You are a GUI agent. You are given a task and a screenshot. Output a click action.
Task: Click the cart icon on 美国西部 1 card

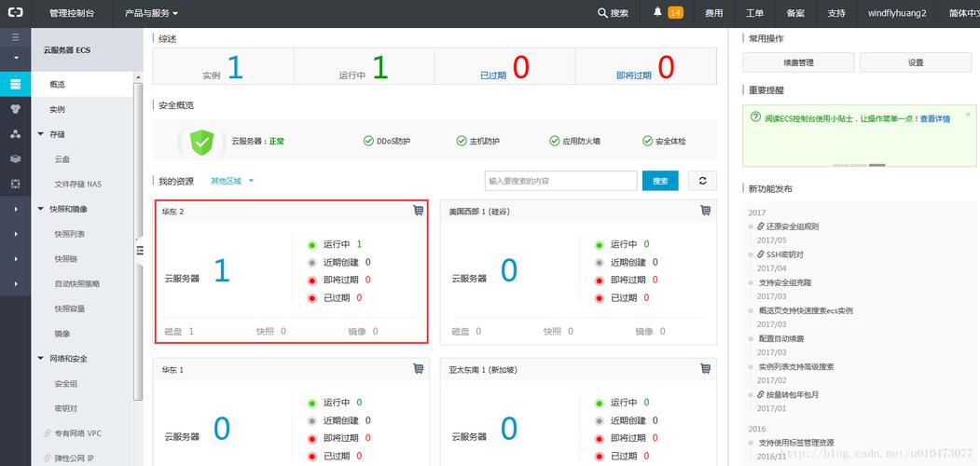[706, 212]
